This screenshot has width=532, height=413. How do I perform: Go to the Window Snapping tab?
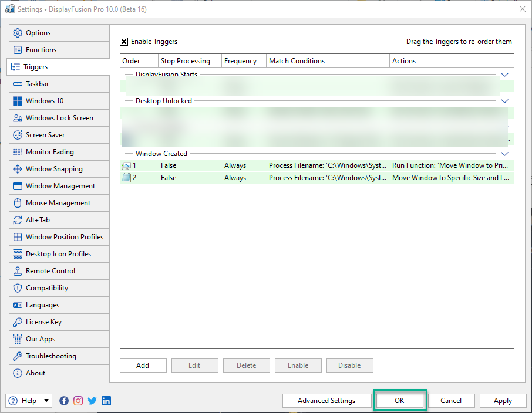[x=59, y=169]
